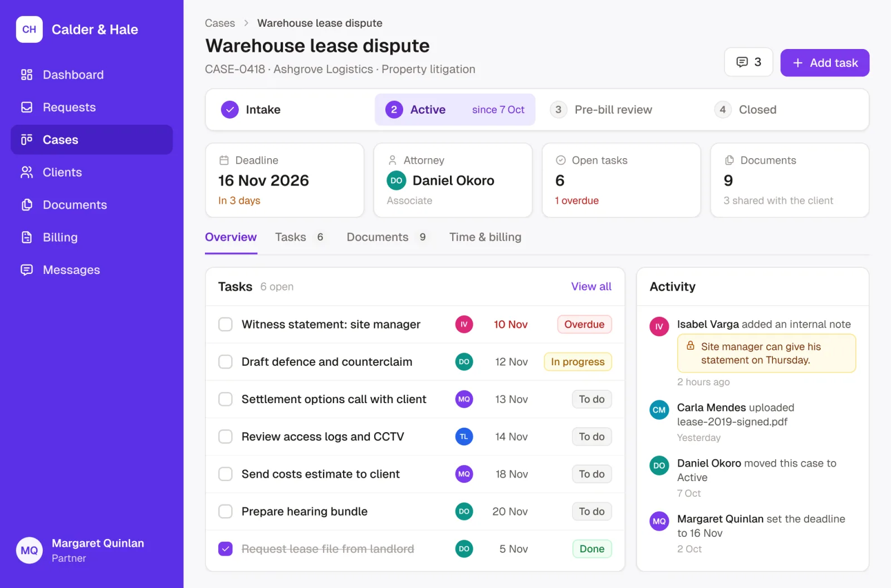
Task: Click the DO avatar beside Daniel Okoro attorney
Action: pos(396,180)
